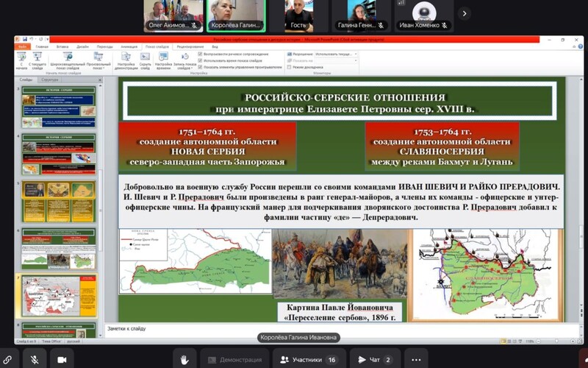Screen dimensions: 588x368
Task: Switch to Normal view icon in status bar
Action: coord(503,342)
